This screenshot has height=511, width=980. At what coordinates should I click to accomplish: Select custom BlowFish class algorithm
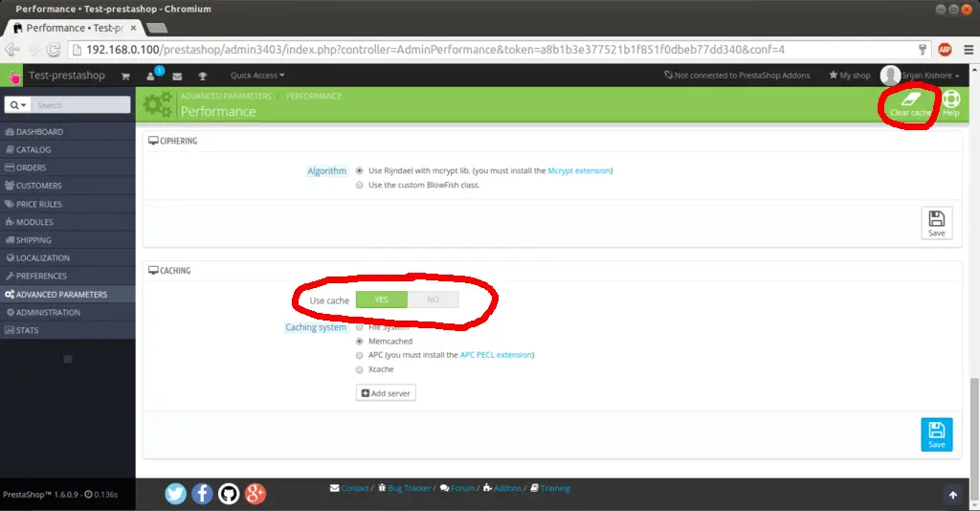360,185
